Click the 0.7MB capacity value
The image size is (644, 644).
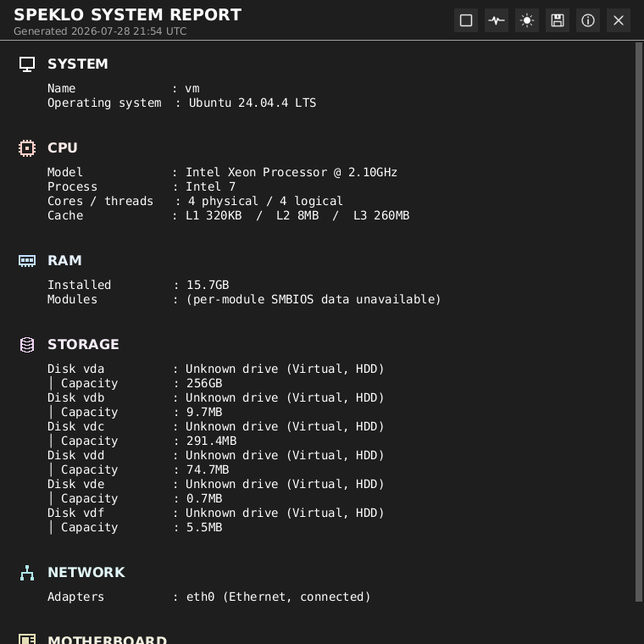tap(204, 498)
